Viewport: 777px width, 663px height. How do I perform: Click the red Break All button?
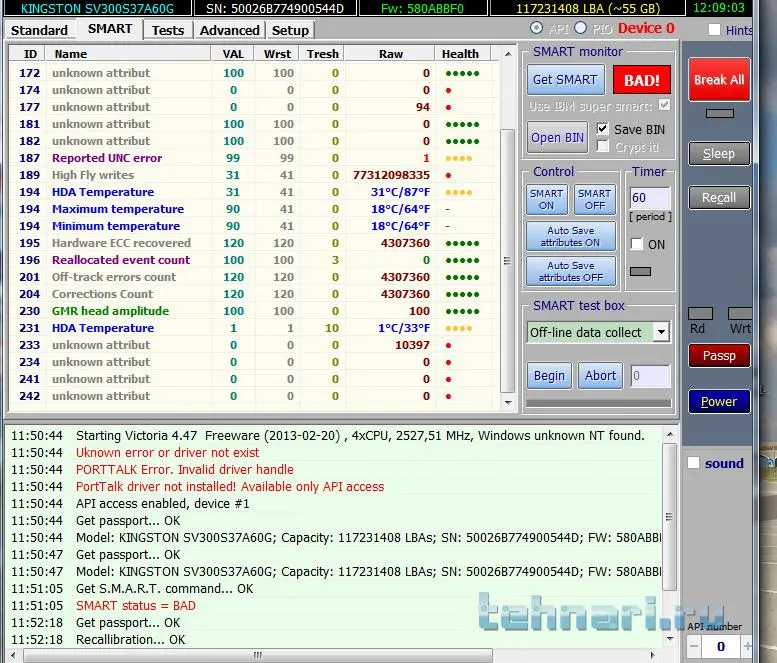[719, 80]
